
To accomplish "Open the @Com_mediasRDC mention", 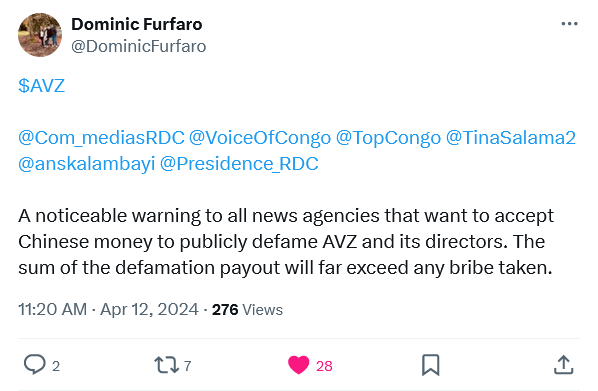I will click(101, 138).
